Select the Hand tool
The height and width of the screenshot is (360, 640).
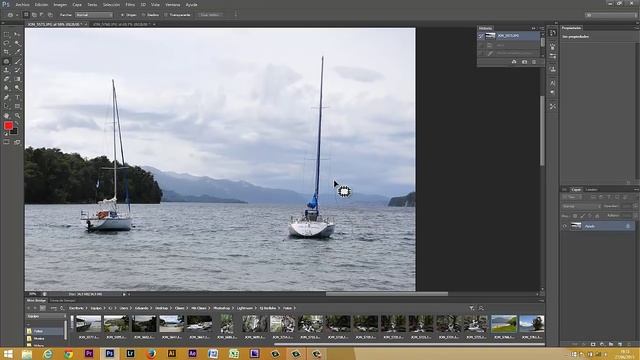point(7,116)
